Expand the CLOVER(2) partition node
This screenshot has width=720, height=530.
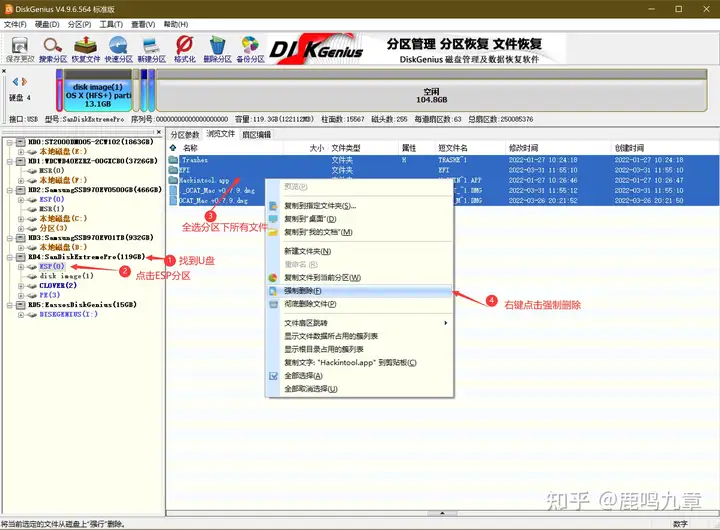point(21,286)
